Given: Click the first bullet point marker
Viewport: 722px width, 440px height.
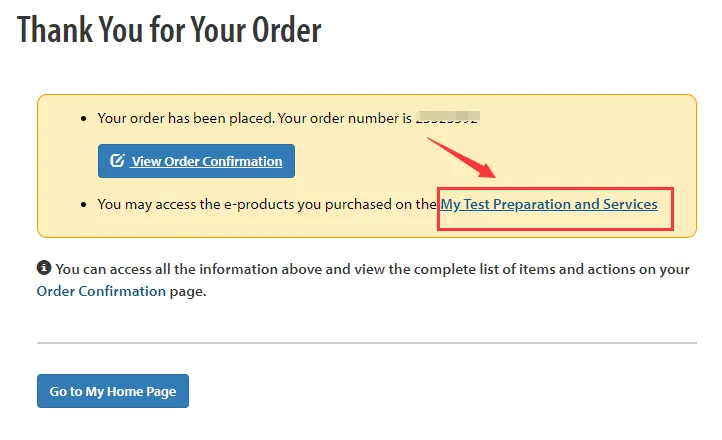Looking at the screenshot, I should tap(85, 118).
